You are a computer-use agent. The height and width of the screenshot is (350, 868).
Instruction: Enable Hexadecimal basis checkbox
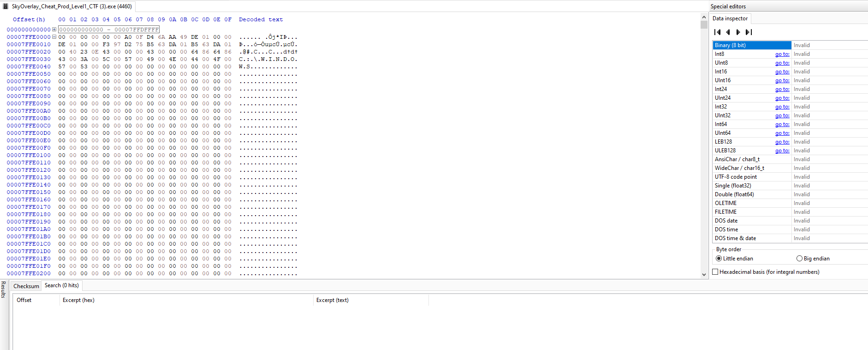(715, 272)
